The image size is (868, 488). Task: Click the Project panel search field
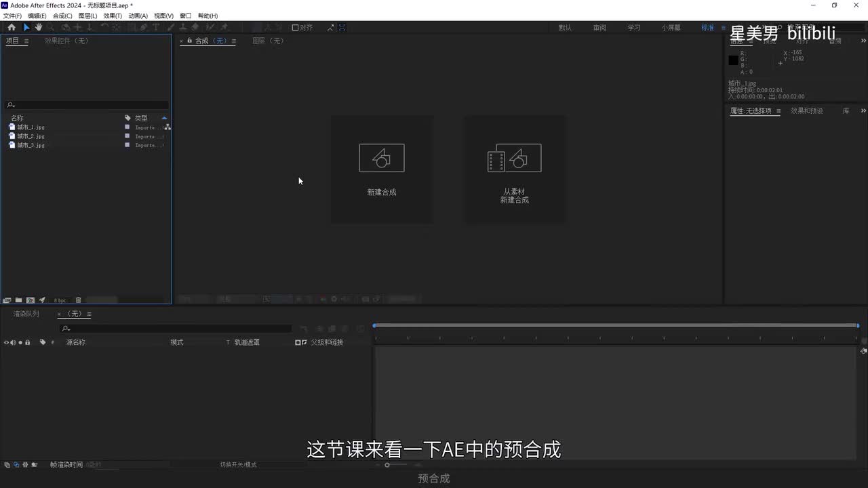pos(87,105)
